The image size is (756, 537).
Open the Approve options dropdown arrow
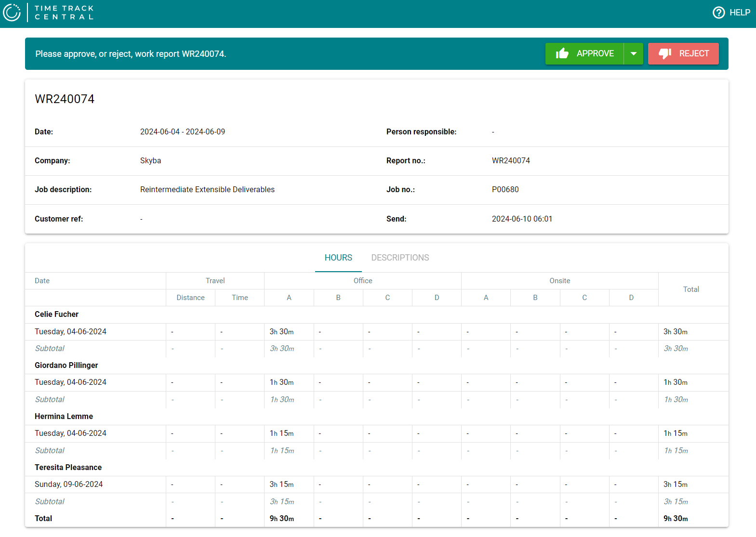634,53
